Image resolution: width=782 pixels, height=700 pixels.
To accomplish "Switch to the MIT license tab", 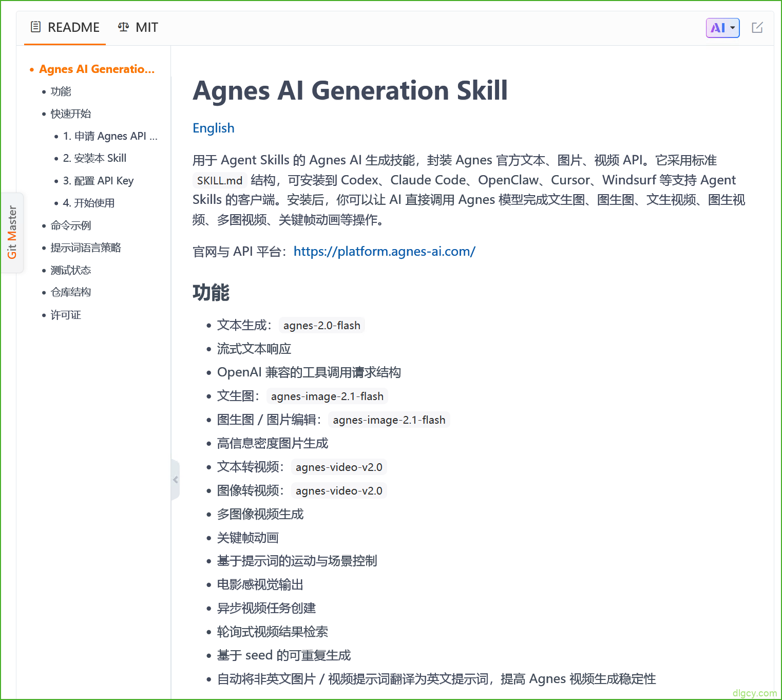I will pos(138,27).
